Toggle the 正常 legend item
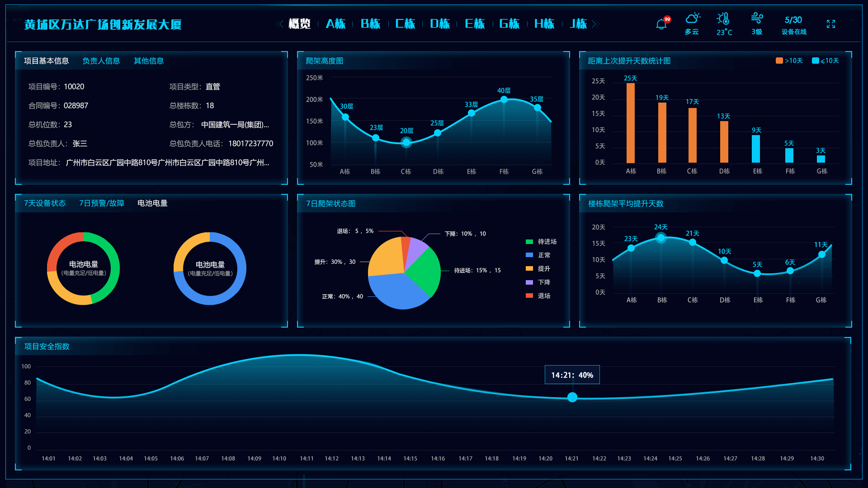 coord(538,255)
